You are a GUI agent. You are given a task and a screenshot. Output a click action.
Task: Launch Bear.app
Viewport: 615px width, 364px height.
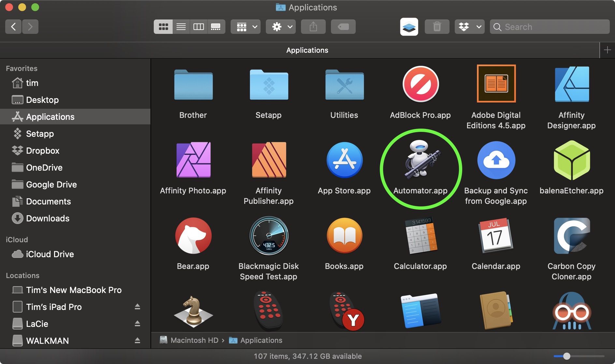pos(193,235)
